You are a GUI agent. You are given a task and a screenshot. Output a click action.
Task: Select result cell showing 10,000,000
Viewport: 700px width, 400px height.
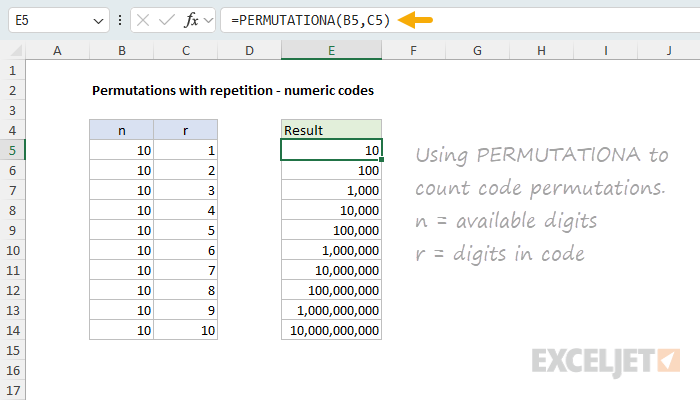pyautogui.click(x=331, y=270)
